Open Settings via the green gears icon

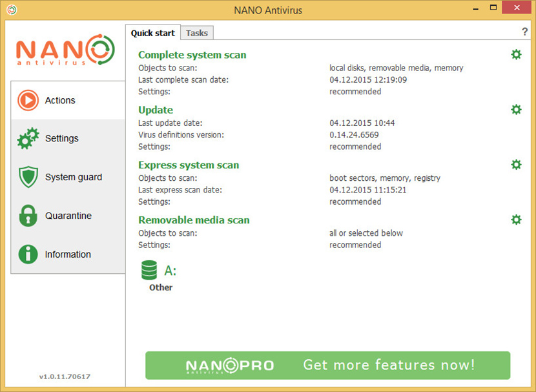28,139
